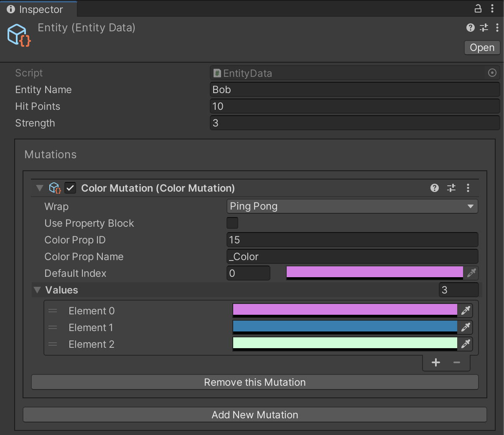Click the Color Mutation object icon
504x435 pixels.
coord(55,188)
